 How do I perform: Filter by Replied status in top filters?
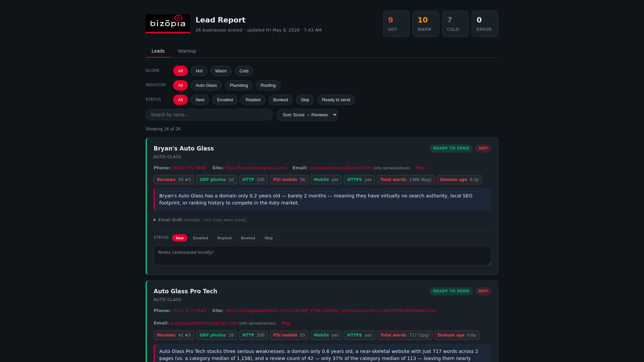pos(253,100)
